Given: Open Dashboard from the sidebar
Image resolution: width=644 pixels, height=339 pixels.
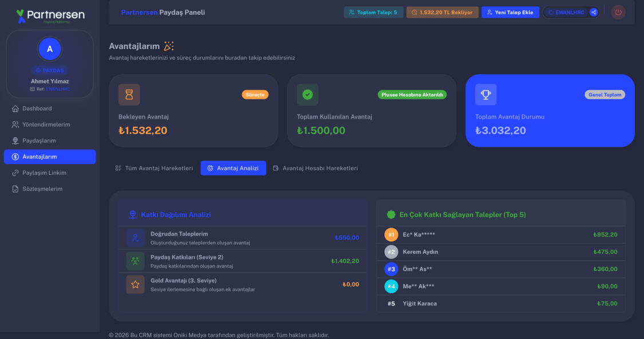Looking at the screenshot, I should pos(50,109).
